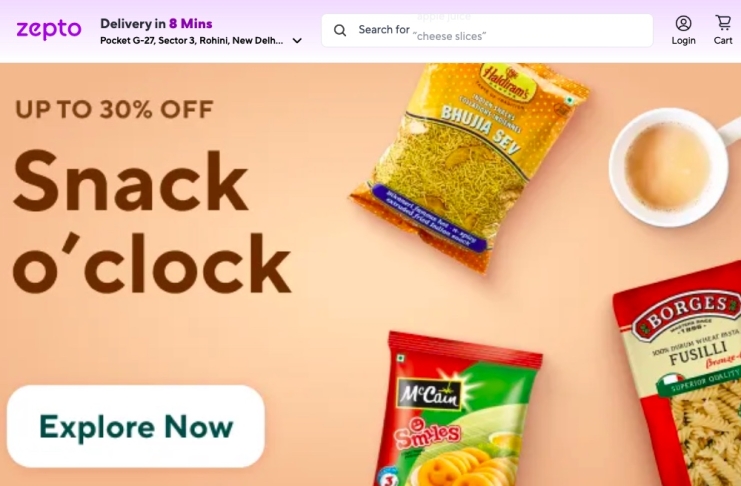Click the Cart label text
This screenshot has width=741, height=486.
[723, 41]
